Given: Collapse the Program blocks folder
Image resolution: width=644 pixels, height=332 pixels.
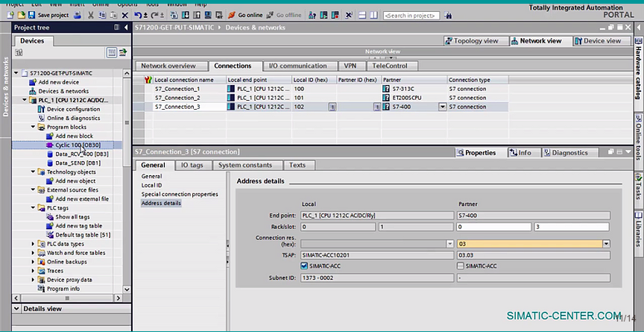Looking at the screenshot, I should tap(34, 127).
